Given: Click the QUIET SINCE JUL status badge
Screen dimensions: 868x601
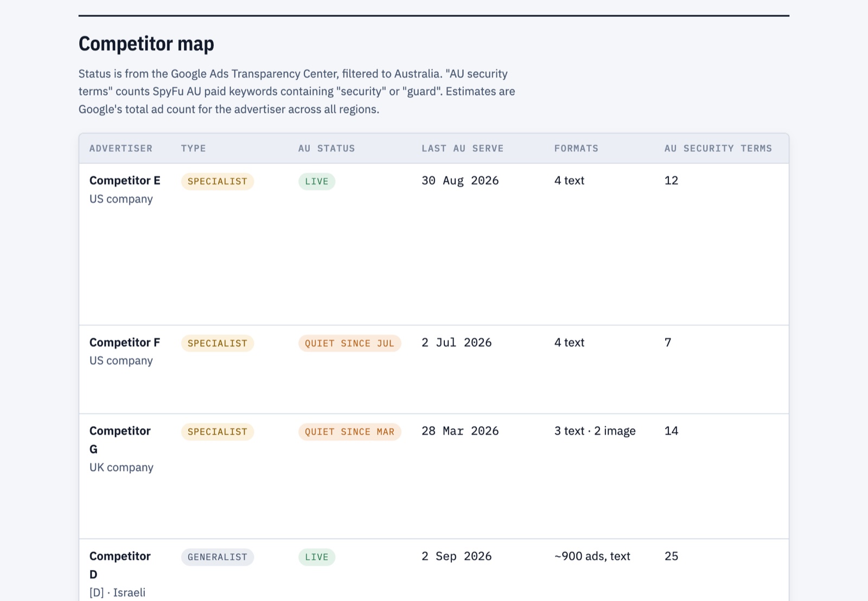Looking at the screenshot, I should (350, 343).
